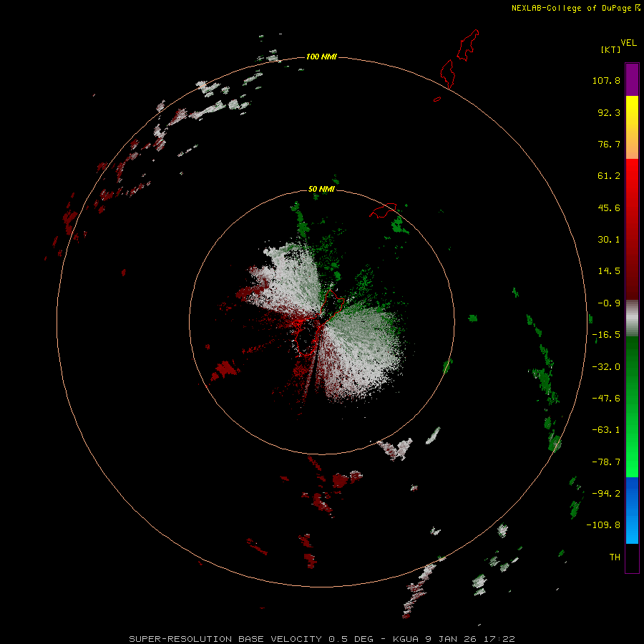Image resolution: width=644 pixels, height=644 pixels.
Task: Click the 76.7 velocity scale value
Action: [609, 144]
